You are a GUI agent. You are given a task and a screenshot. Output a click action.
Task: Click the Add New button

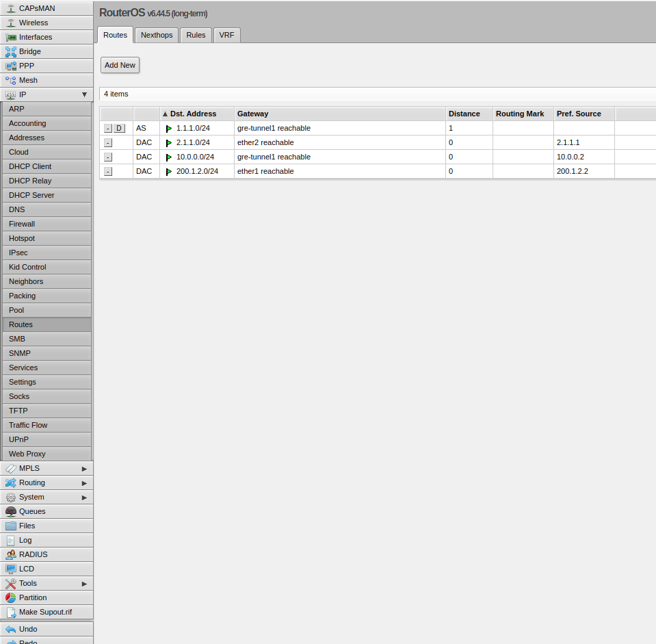(120, 65)
